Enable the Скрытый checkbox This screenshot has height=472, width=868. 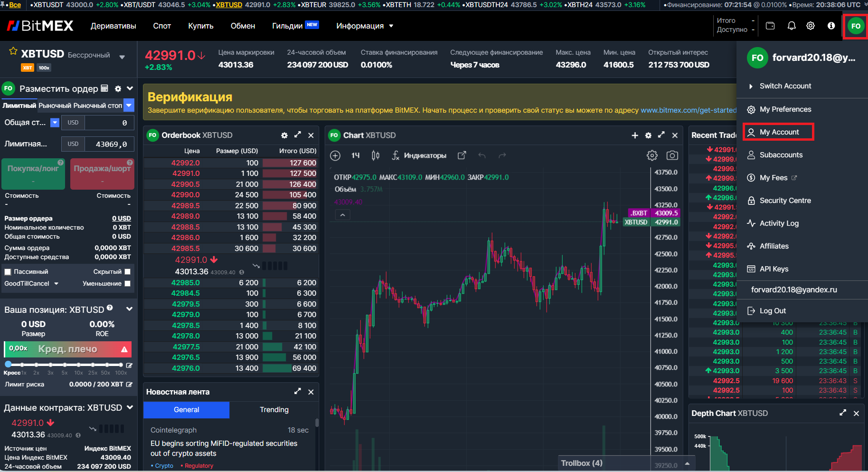[127, 271]
